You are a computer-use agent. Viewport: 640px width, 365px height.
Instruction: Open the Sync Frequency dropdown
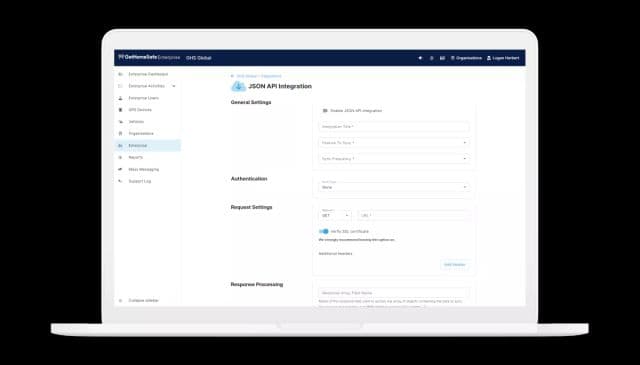click(x=394, y=158)
